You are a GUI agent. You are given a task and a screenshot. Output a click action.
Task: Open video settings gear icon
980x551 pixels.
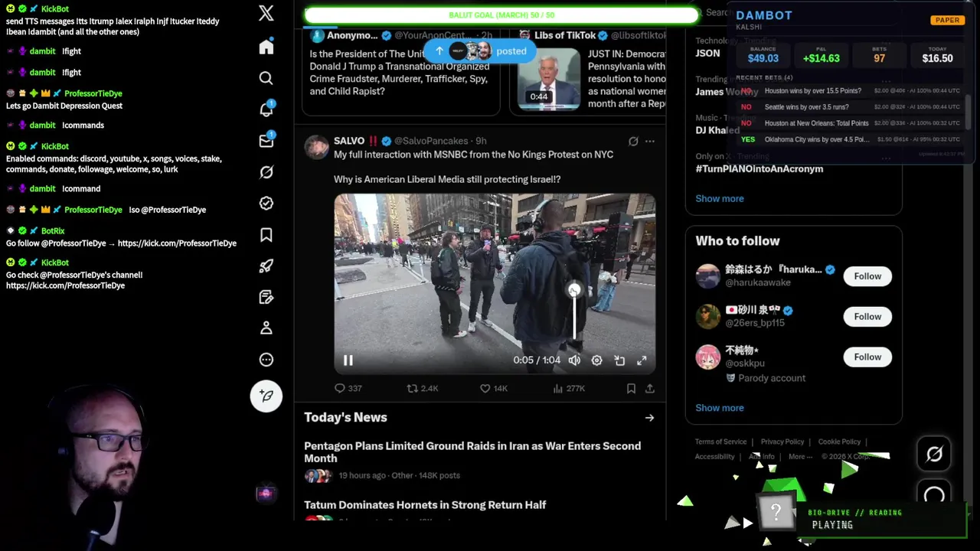[596, 360]
